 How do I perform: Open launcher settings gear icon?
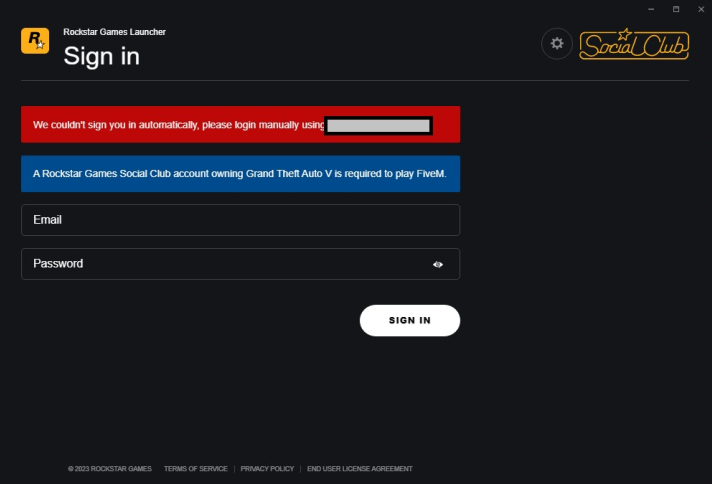[x=557, y=44]
